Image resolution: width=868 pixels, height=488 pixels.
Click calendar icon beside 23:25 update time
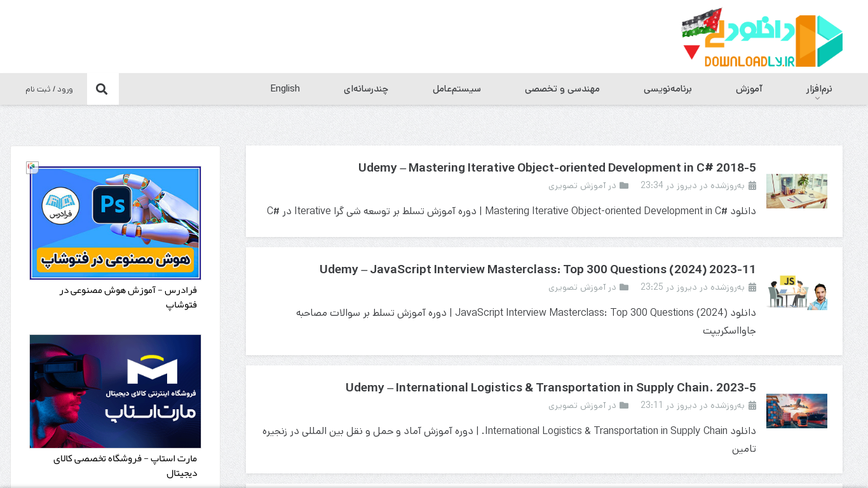(x=752, y=287)
